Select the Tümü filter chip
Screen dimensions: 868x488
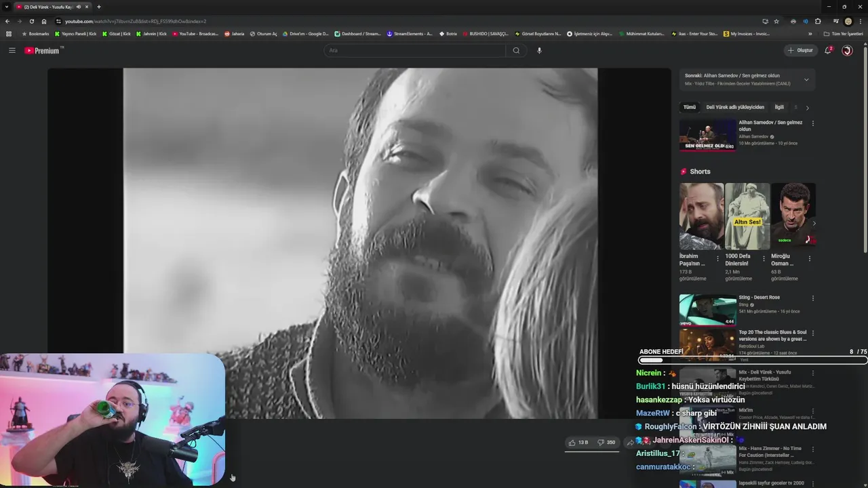(x=689, y=107)
